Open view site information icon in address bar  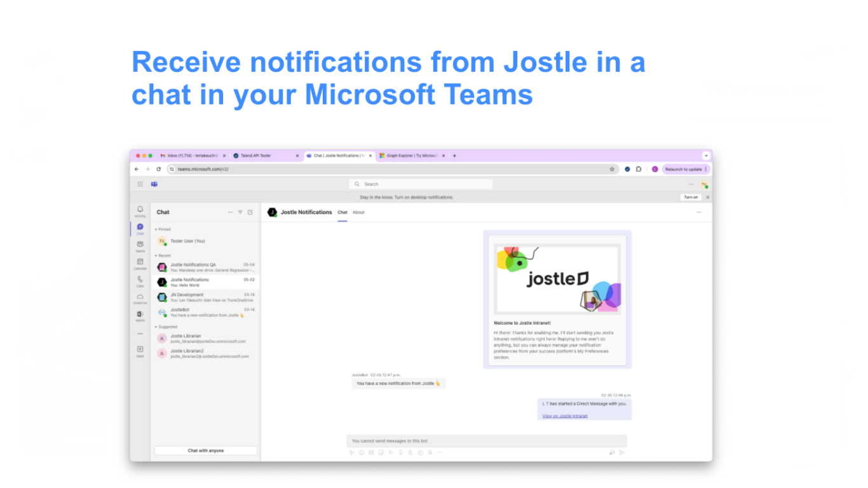coord(172,169)
